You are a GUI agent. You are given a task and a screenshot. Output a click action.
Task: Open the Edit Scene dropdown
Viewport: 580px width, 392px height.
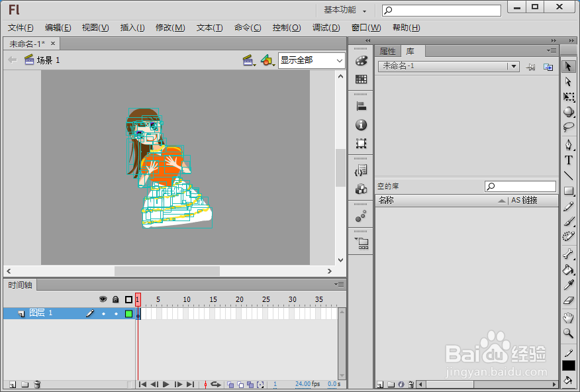pos(249,60)
